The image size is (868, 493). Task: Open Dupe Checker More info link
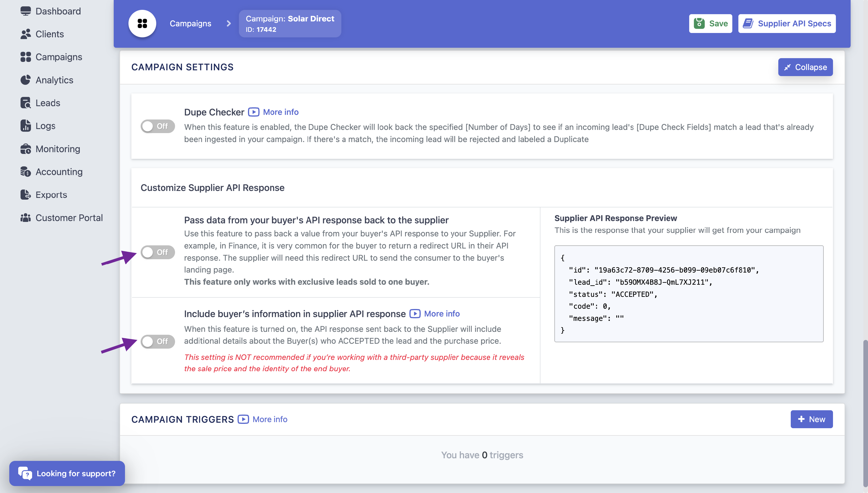point(281,112)
